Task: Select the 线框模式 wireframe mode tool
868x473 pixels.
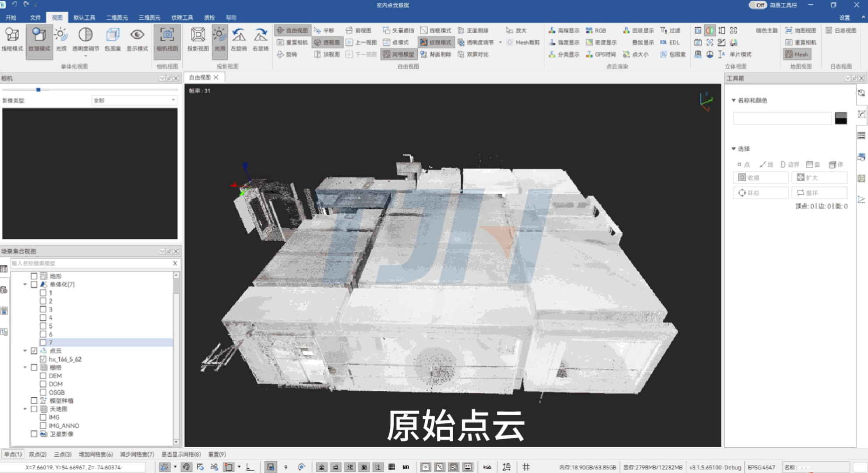Action: 13,42
